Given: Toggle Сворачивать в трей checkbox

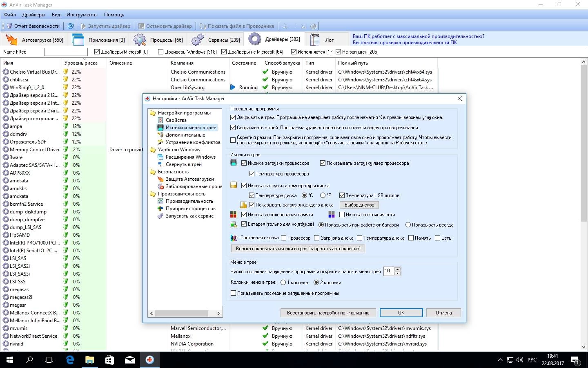Looking at the screenshot, I should [x=233, y=128].
